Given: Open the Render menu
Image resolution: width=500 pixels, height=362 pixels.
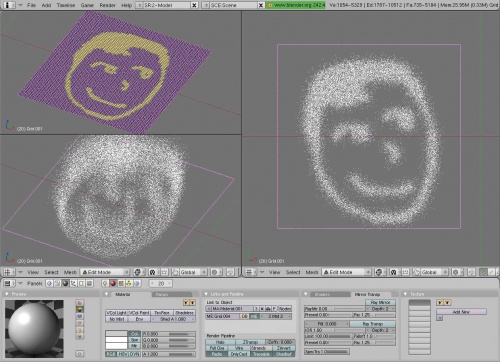Looking at the screenshot, I should [x=107, y=5].
